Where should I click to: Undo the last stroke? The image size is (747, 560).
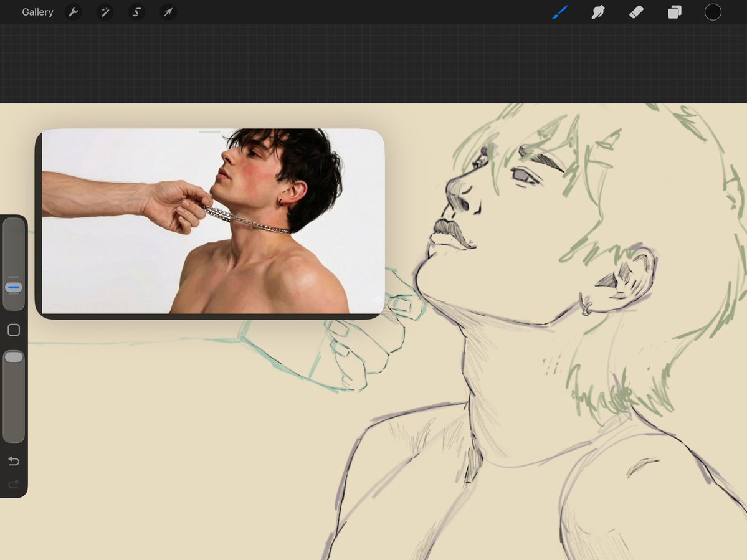point(14,461)
